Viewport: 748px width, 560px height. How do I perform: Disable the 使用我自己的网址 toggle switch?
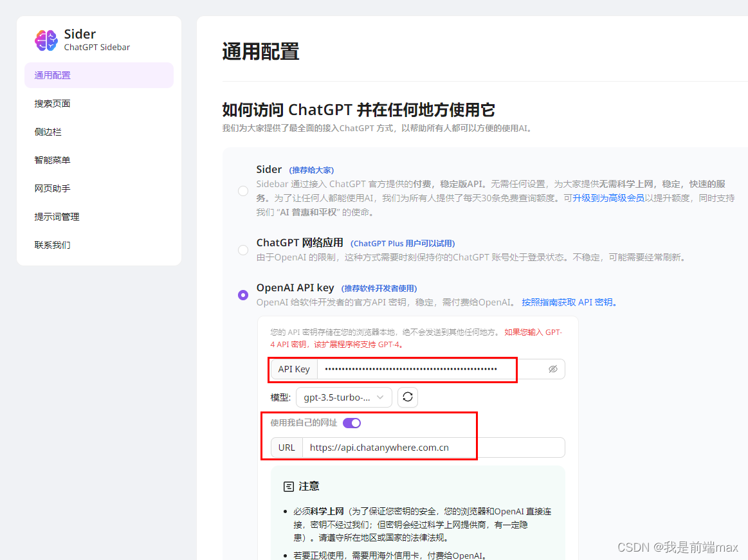point(352,423)
